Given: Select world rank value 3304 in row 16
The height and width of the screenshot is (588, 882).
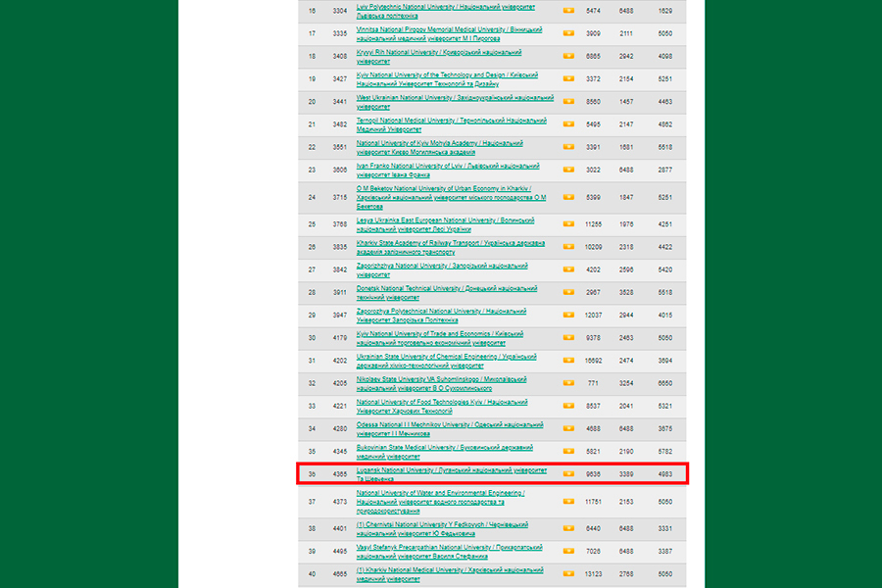Looking at the screenshot, I should tap(340, 11).
